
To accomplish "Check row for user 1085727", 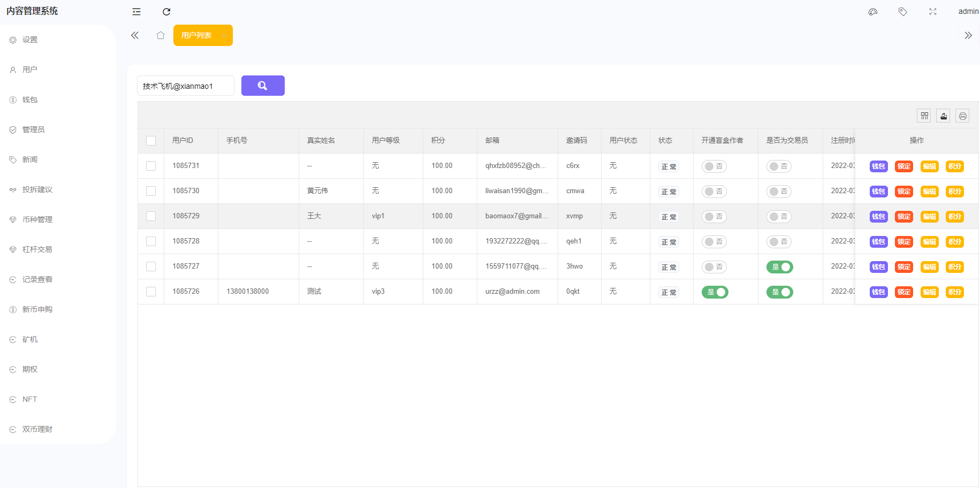I will click(151, 266).
